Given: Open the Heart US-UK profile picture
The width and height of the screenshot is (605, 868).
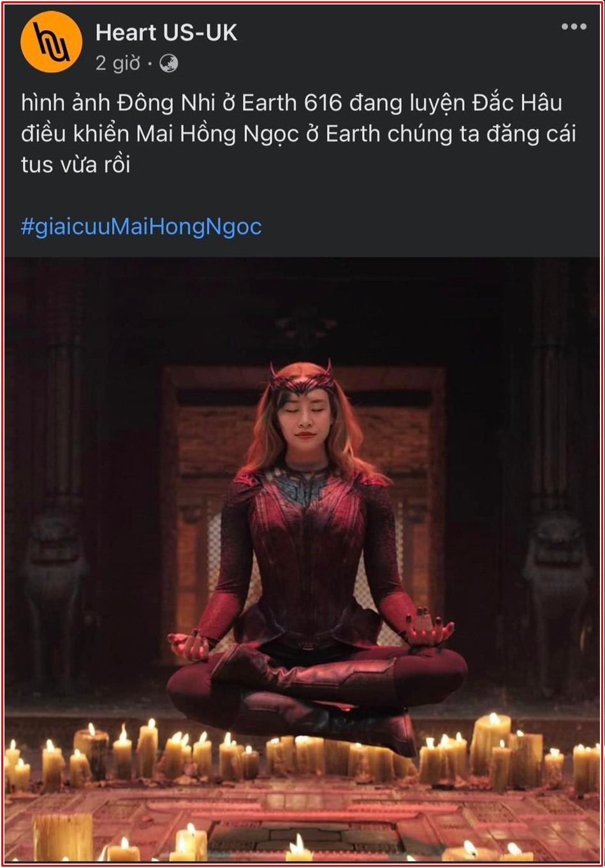Looking at the screenshot, I should (51, 42).
